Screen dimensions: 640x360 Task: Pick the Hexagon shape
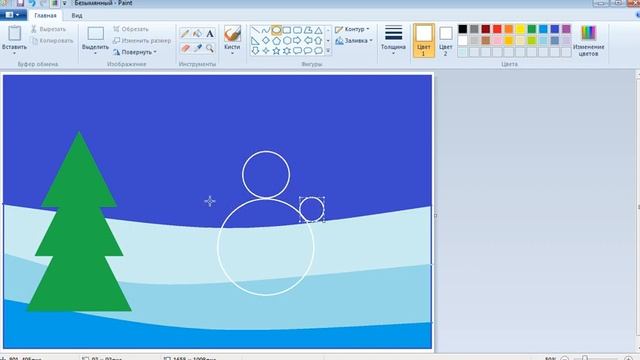(287, 40)
